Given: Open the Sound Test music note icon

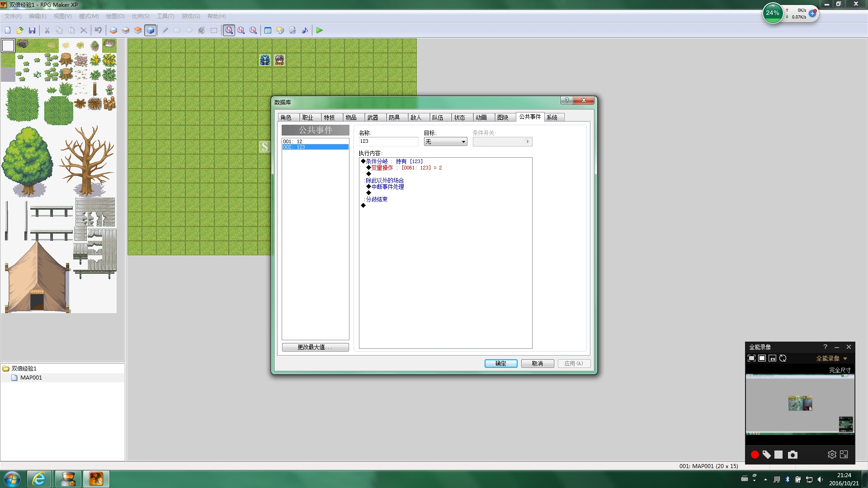Looking at the screenshot, I should [x=305, y=30].
